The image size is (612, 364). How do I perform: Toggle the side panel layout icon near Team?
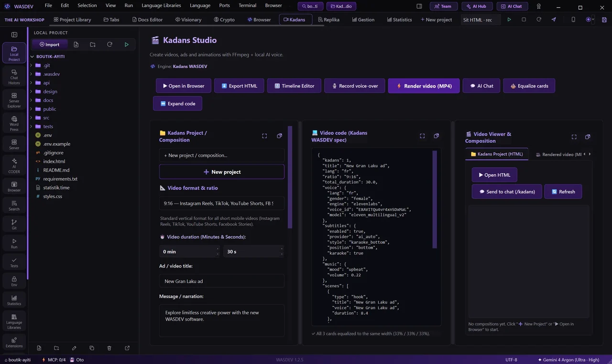pyautogui.click(x=419, y=6)
